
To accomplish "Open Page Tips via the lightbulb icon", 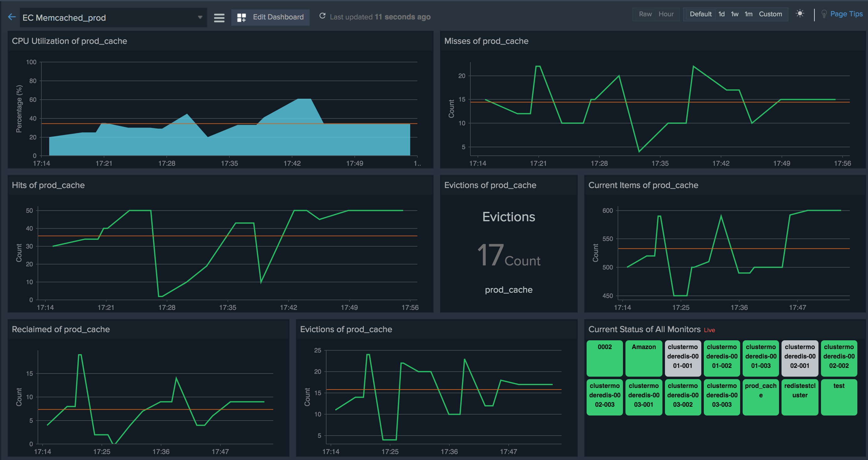I will (824, 14).
